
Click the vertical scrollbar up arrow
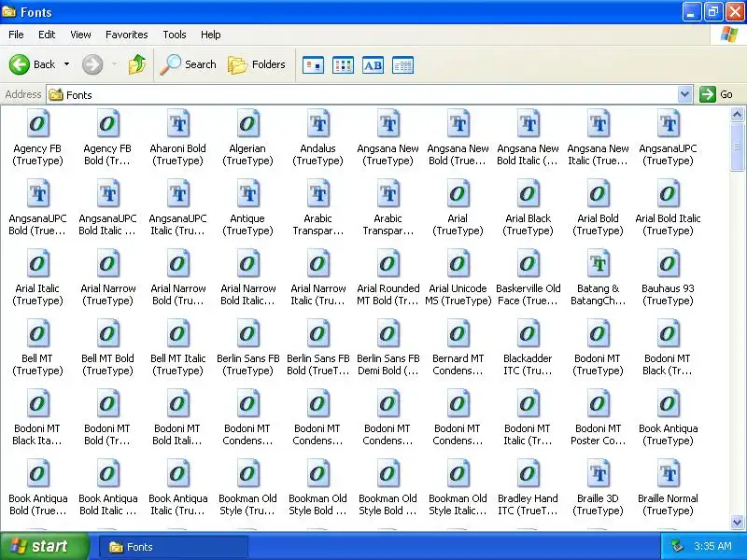(x=737, y=115)
